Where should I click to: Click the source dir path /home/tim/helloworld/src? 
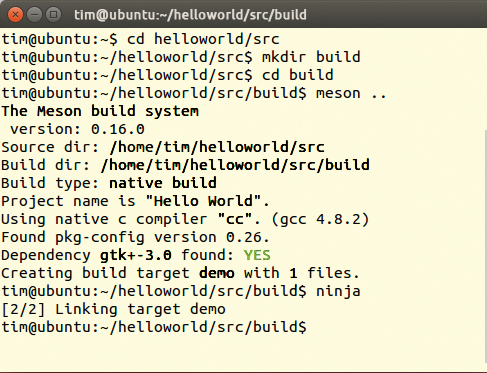pos(217,147)
